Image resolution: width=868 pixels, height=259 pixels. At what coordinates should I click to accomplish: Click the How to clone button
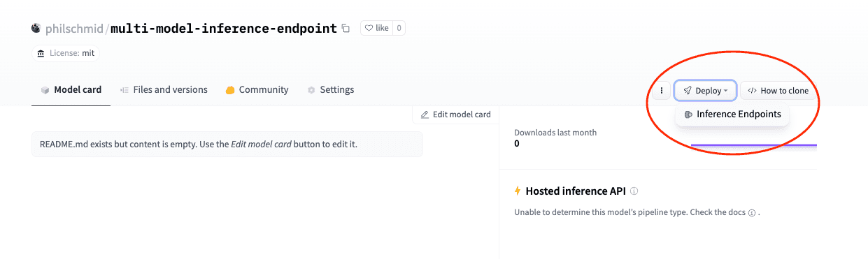click(x=778, y=91)
